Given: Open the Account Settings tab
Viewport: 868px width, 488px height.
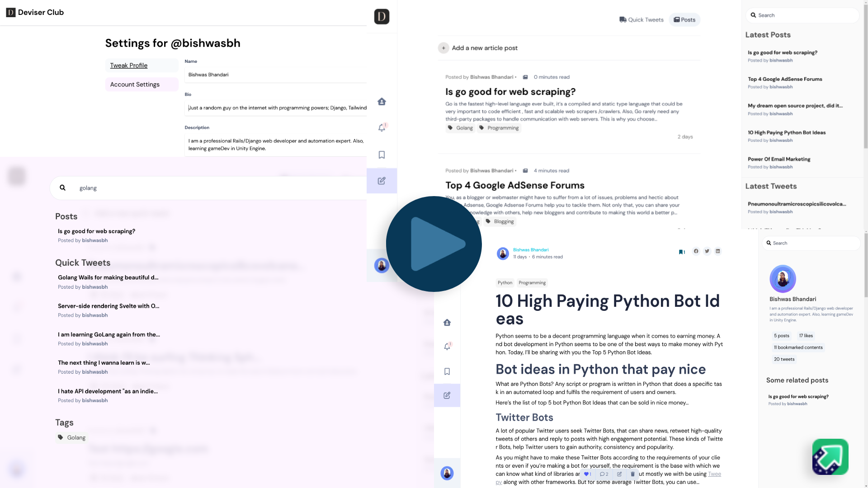Looking at the screenshot, I should click(135, 84).
